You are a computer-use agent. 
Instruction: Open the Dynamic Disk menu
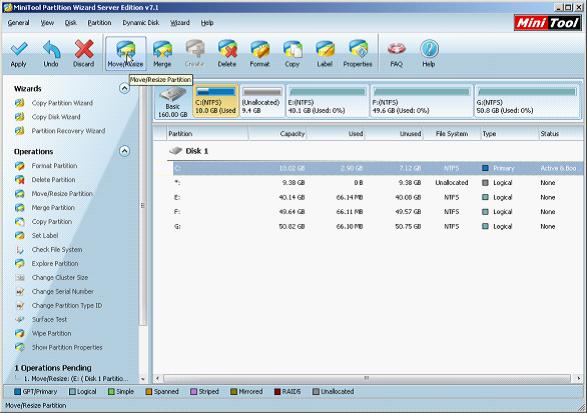(141, 23)
